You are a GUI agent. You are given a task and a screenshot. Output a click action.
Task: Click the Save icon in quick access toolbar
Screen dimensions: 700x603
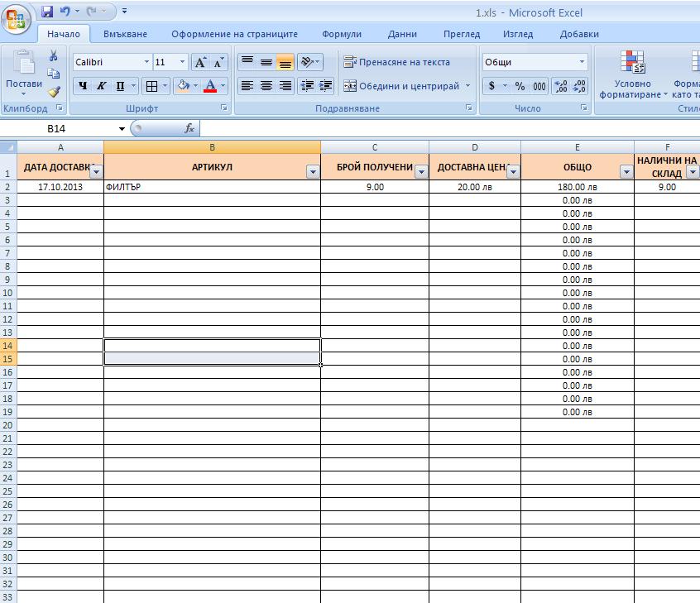47,12
